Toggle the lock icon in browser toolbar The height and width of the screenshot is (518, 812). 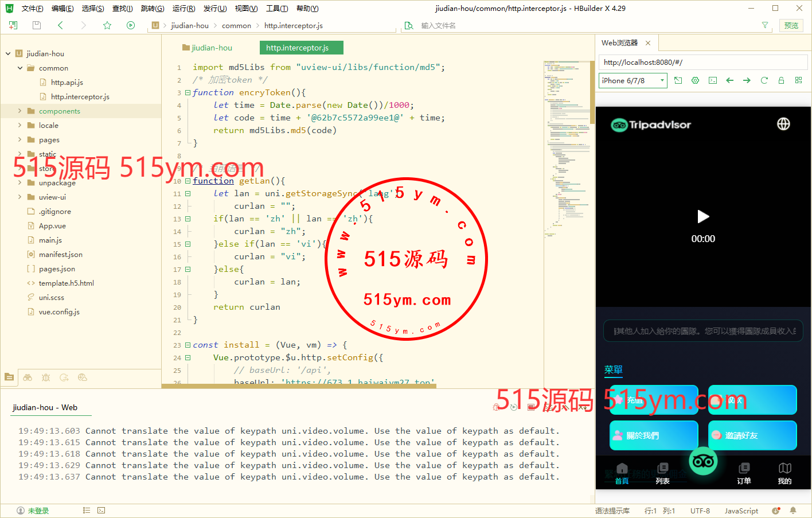pos(781,80)
